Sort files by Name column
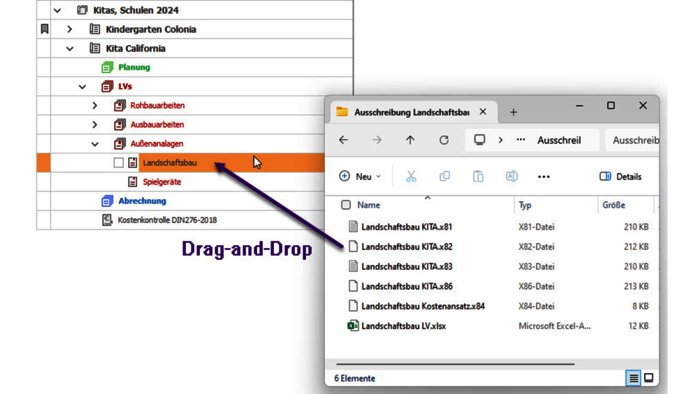The width and height of the screenshot is (700, 394). pyautogui.click(x=368, y=205)
